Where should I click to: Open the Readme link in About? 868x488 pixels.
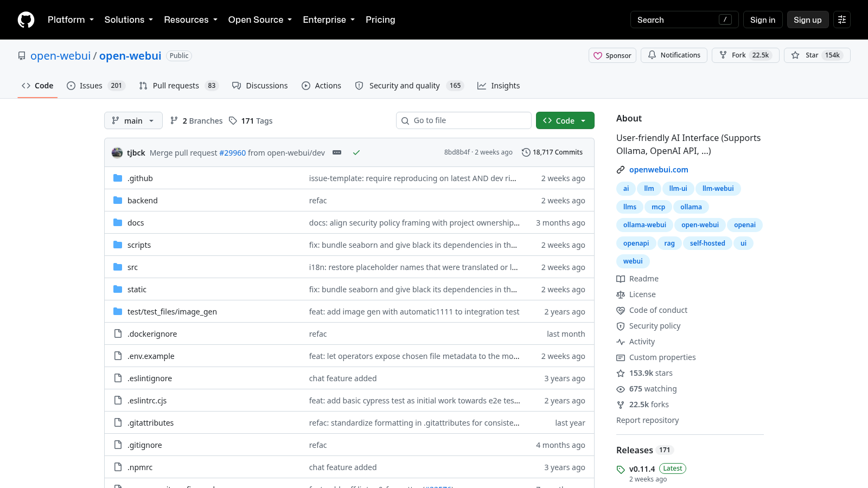[x=637, y=279]
